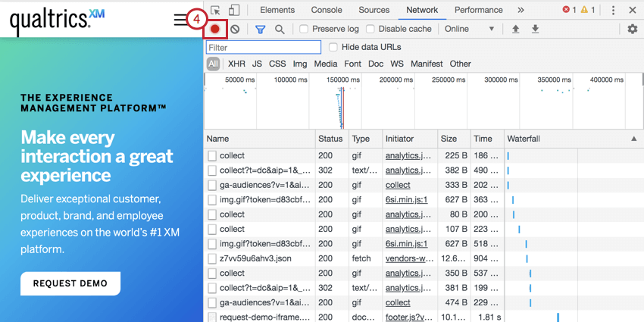The height and width of the screenshot is (322, 644).
Task: Filter requests by Other
Action: pyautogui.click(x=460, y=64)
